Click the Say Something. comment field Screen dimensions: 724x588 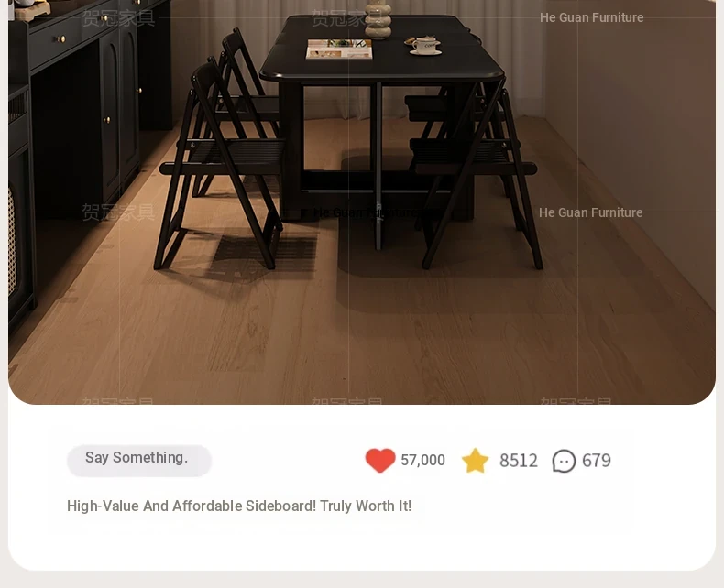pyautogui.click(x=139, y=460)
